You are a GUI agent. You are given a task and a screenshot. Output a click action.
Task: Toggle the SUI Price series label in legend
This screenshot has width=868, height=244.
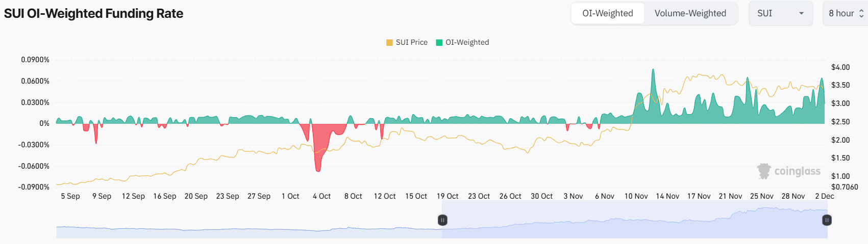click(x=411, y=42)
